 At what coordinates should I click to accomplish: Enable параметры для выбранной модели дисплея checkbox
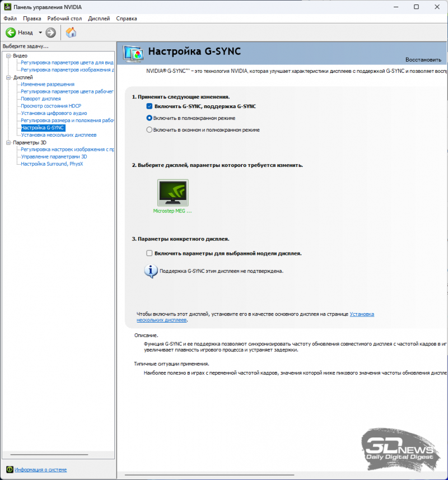point(150,253)
